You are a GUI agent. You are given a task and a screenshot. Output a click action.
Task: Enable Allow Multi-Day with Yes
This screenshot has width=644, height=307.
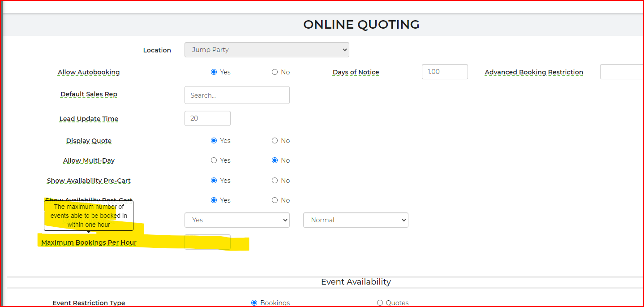[x=214, y=160]
